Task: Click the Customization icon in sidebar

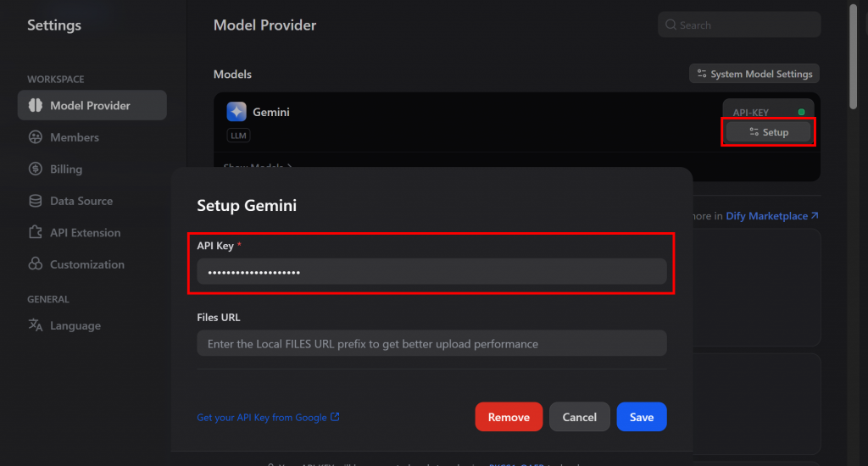Action: (x=36, y=264)
